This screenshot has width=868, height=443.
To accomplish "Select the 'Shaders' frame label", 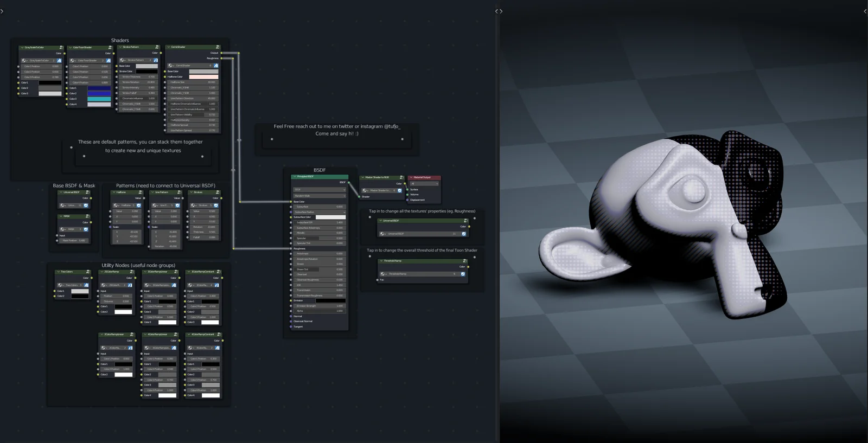I will pyautogui.click(x=120, y=40).
